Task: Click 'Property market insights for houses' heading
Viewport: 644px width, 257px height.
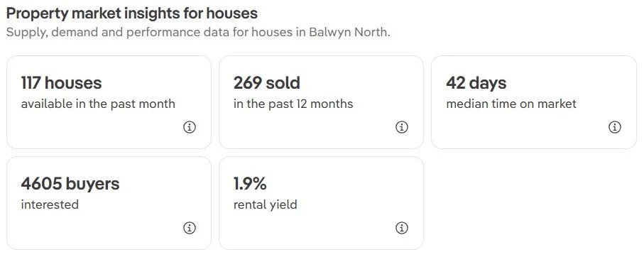Action: click(132, 13)
